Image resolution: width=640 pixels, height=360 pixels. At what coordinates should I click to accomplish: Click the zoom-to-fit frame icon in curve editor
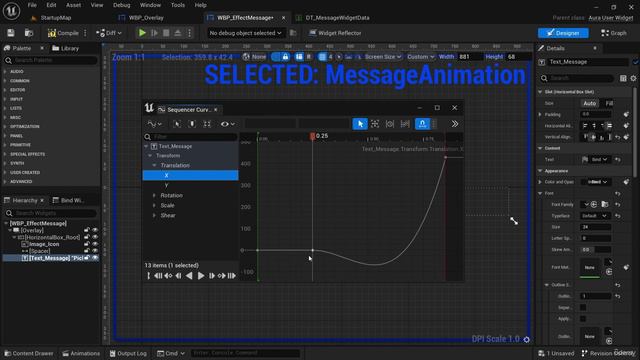coord(207,124)
